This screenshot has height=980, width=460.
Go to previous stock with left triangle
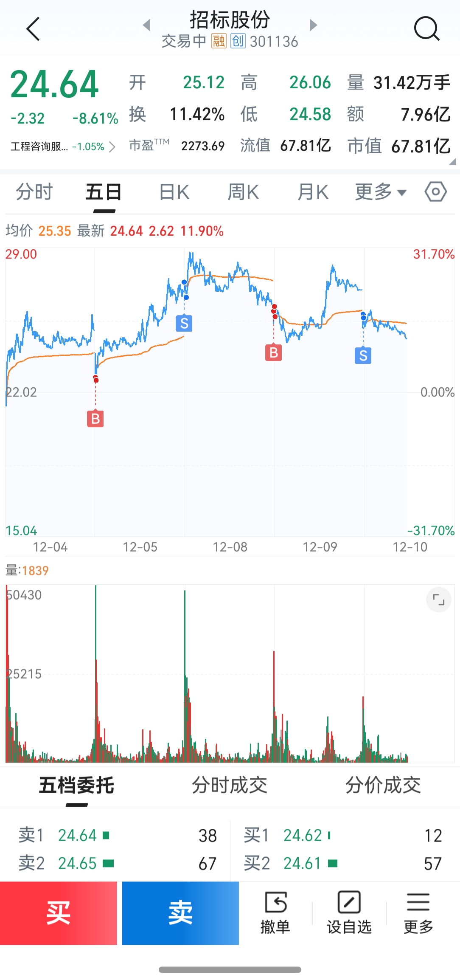coord(147,25)
